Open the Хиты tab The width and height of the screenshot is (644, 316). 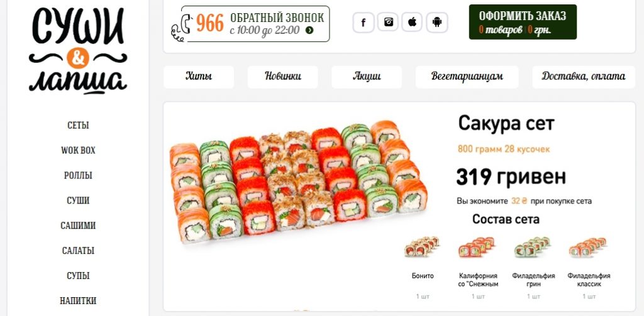point(199,77)
